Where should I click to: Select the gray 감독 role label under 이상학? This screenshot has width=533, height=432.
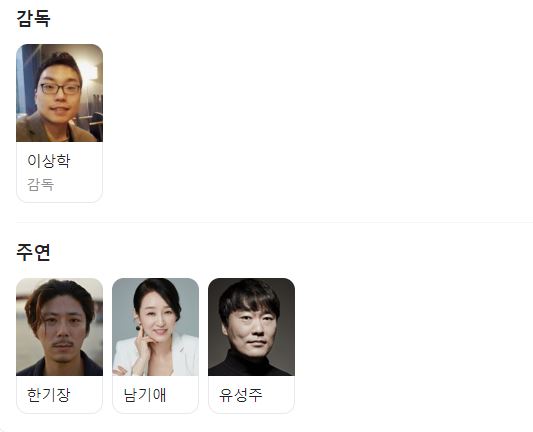coord(40,185)
